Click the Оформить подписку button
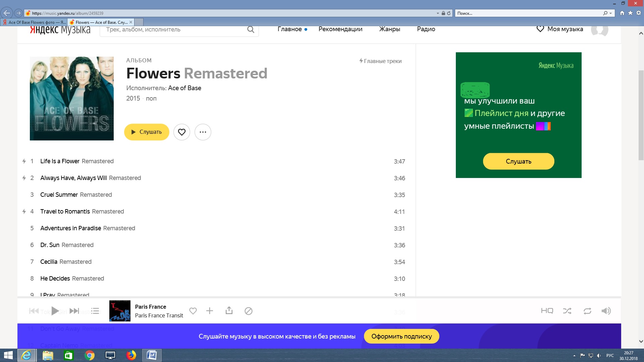The width and height of the screenshot is (644, 362). click(x=401, y=336)
